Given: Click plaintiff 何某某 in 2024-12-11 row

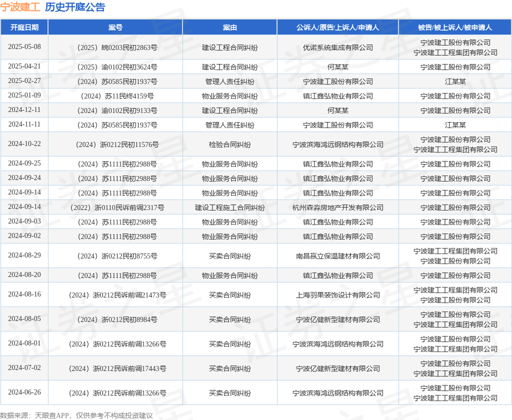Looking at the screenshot, I should (337, 110).
